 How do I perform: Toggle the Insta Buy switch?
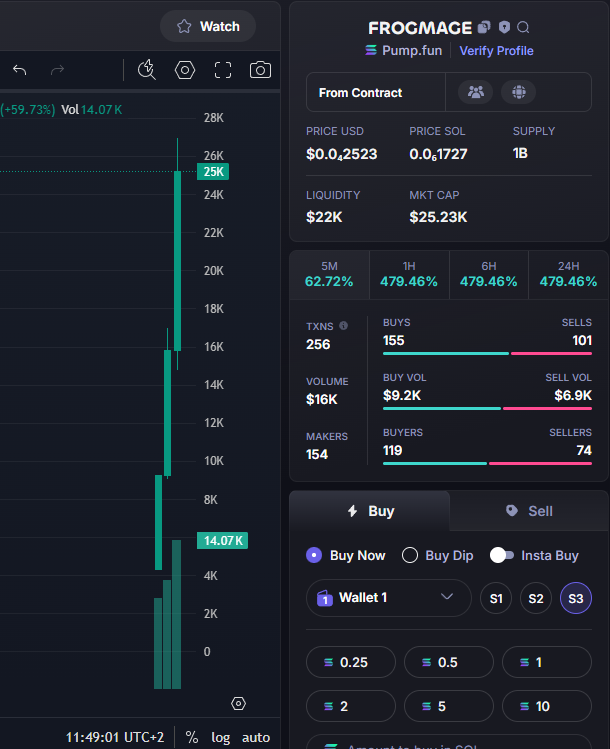[502, 556]
